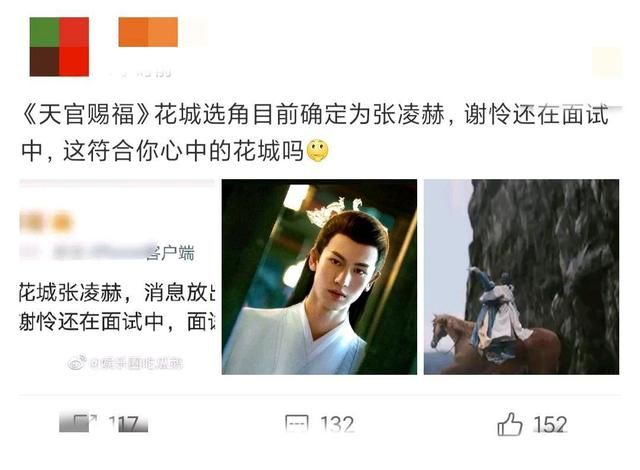The width and height of the screenshot is (640, 470).
Task: Open the post options menu at top right
Action: point(607,61)
